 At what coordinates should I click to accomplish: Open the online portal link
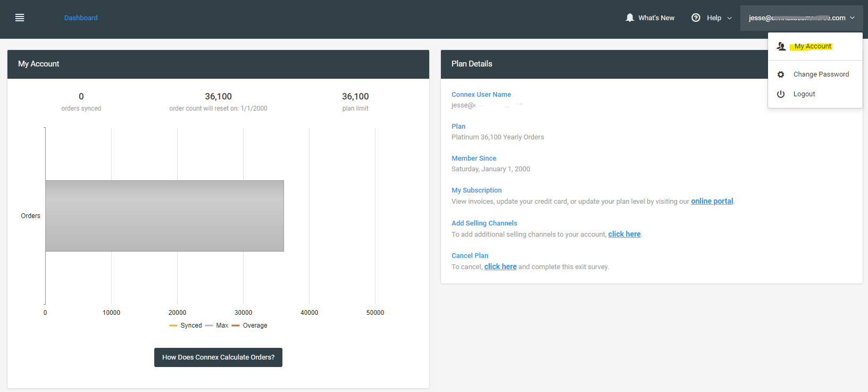pyautogui.click(x=712, y=201)
